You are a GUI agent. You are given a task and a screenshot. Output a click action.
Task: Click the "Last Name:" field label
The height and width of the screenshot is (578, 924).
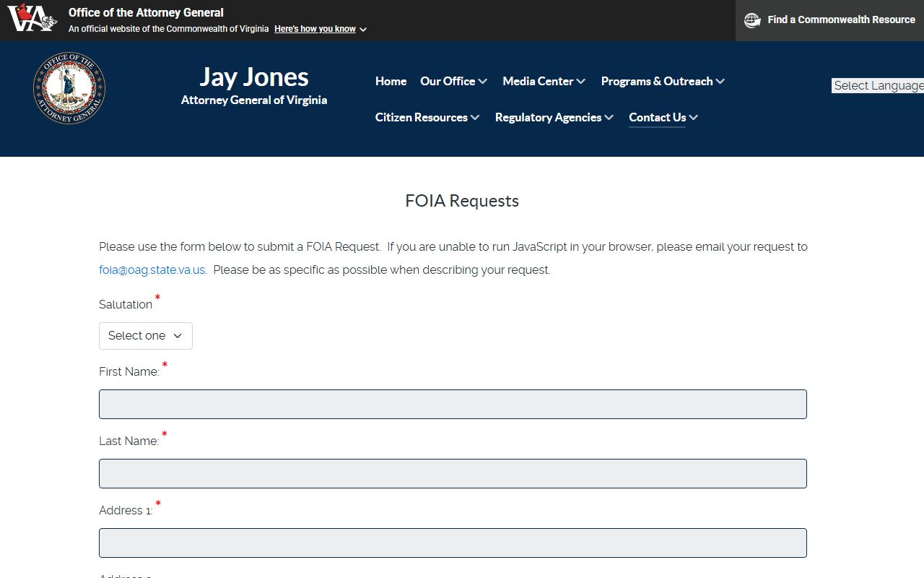pyautogui.click(x=129, y=441)
